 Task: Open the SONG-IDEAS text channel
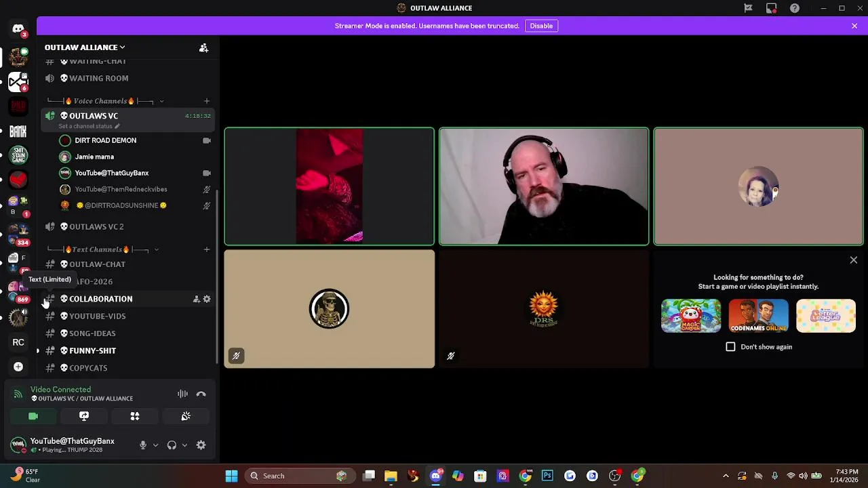pyautogui.click(x=129, y=333)
